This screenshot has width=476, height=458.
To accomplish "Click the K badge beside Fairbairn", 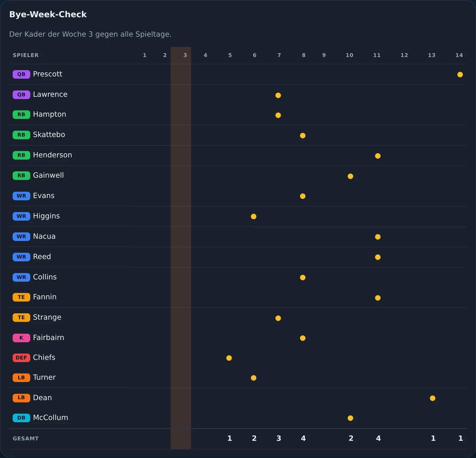I will click(21, 338).
